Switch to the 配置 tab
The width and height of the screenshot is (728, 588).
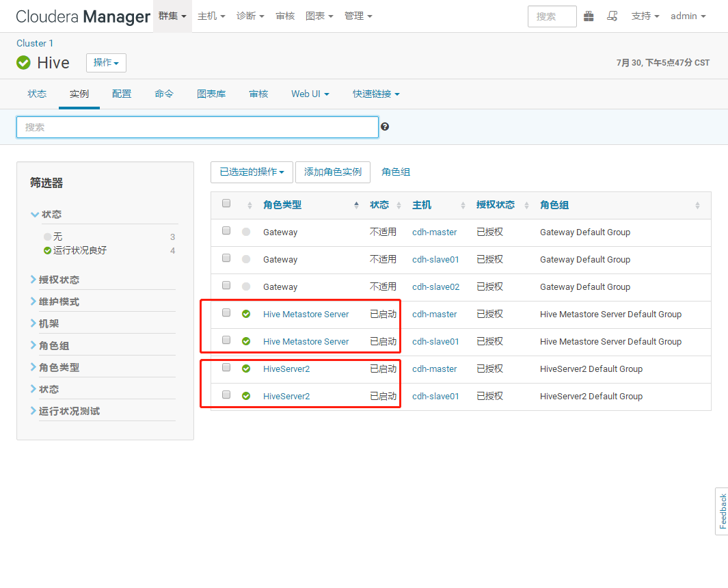click(x=122, y=94)
